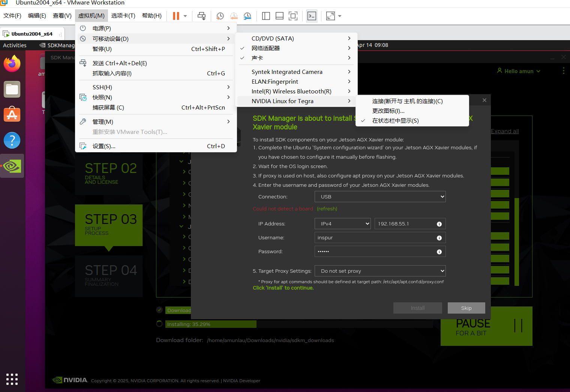The image size is (570, 392).
Task: Open the 文件(F) menu
Action: pos(12,16)
